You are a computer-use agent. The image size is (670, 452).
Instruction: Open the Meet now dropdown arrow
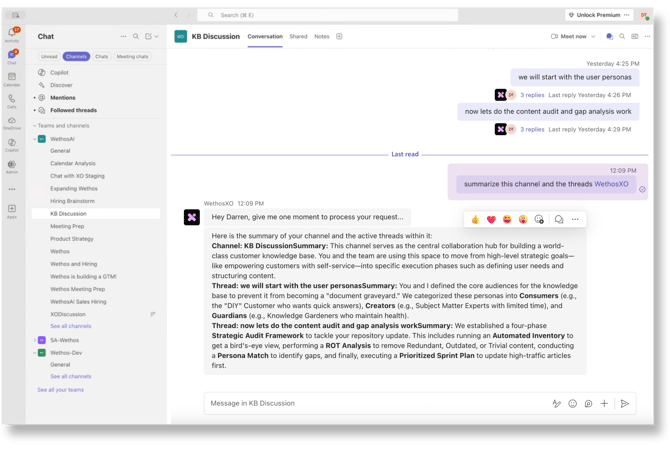tap(593, 36)
